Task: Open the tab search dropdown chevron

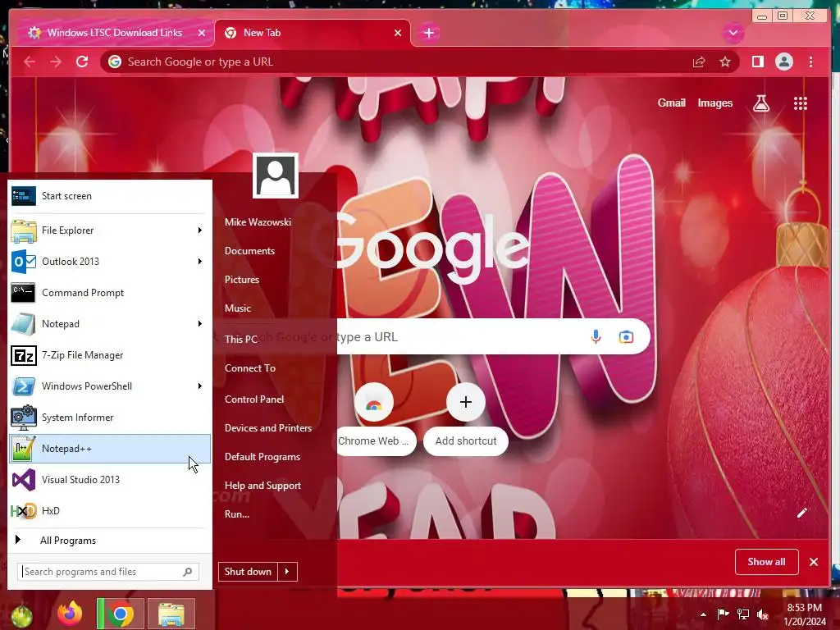Action: tap(733, 33)
